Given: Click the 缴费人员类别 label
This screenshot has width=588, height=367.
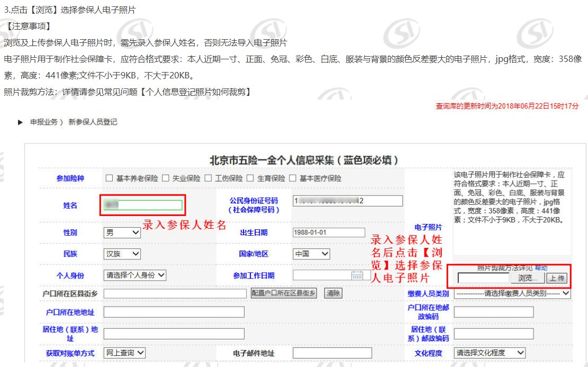Looking at the screenshot, I should 428,293.
